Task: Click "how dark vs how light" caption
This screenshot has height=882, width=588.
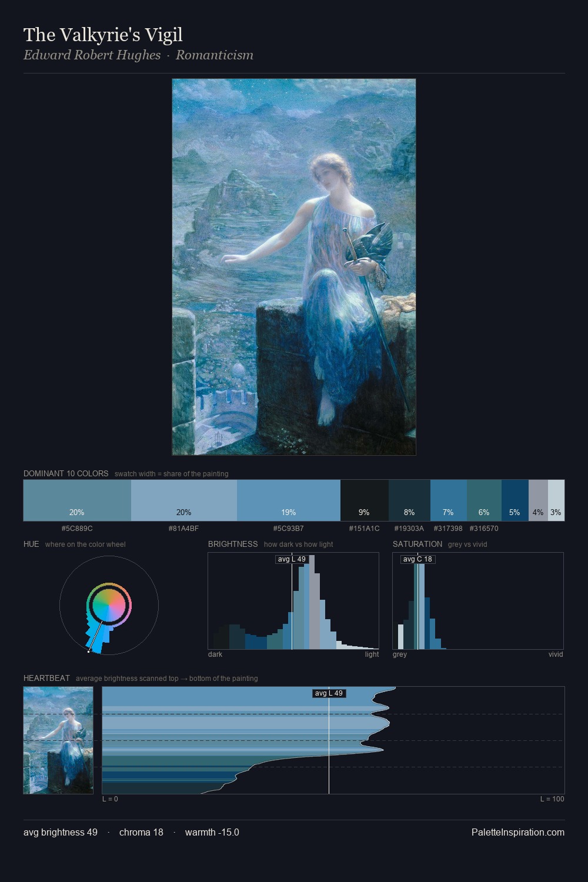Action: [299, 544]
